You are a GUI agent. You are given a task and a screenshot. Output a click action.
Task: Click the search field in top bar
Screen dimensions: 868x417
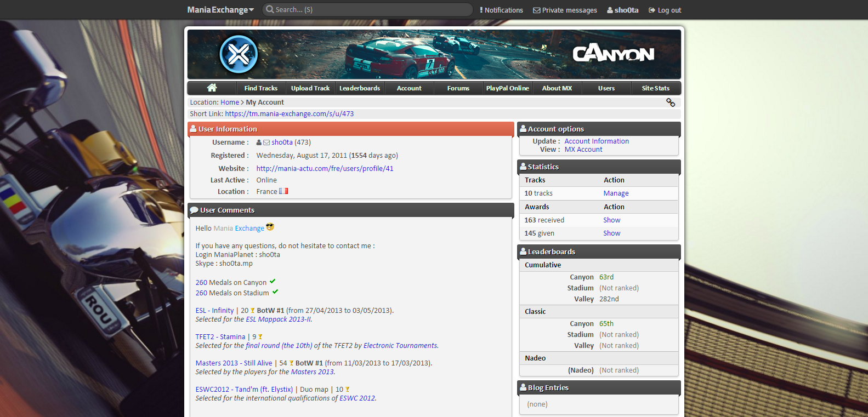[x=367, y=9]
